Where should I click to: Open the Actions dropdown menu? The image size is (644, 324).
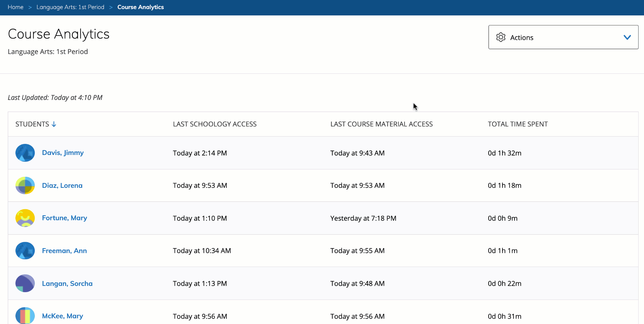coord(563,37)
